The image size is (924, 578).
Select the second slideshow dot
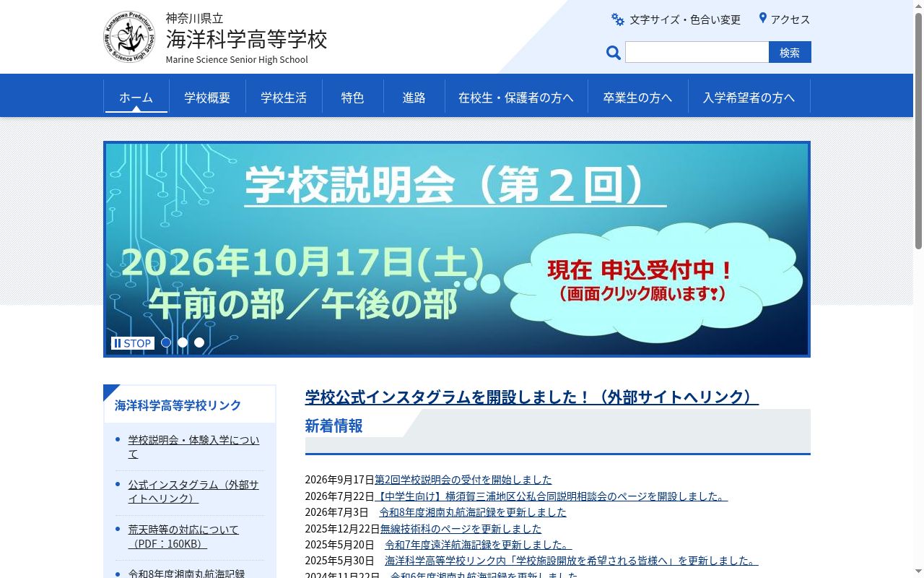[183, 342]
